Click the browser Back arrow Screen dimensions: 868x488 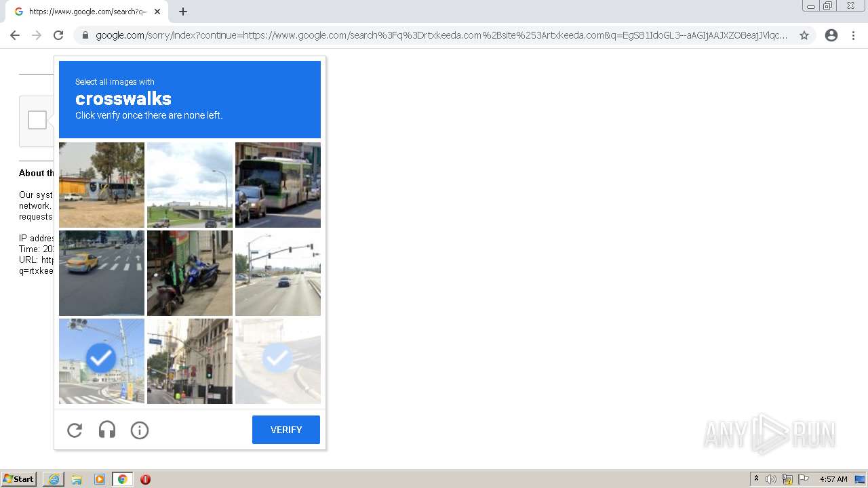tap(15, 35)
